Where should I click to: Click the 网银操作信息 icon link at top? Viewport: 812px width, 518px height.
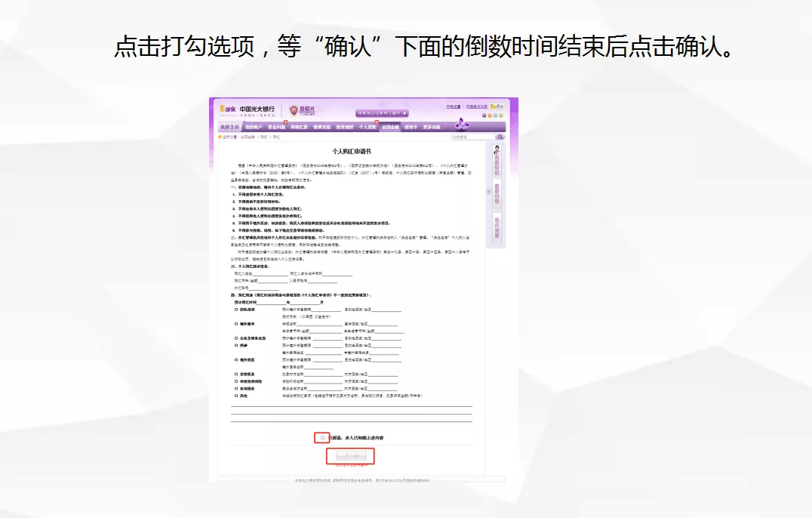coord(476,106)
